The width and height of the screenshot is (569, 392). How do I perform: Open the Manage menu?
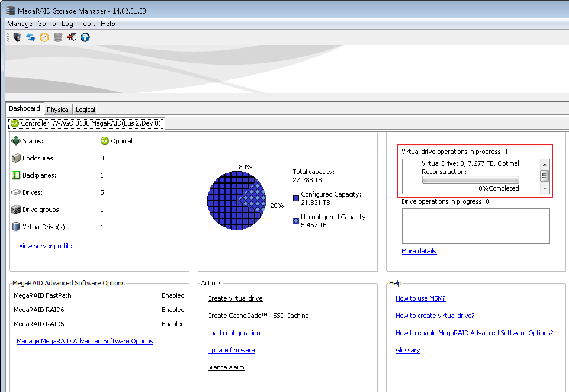pos(20,24)
